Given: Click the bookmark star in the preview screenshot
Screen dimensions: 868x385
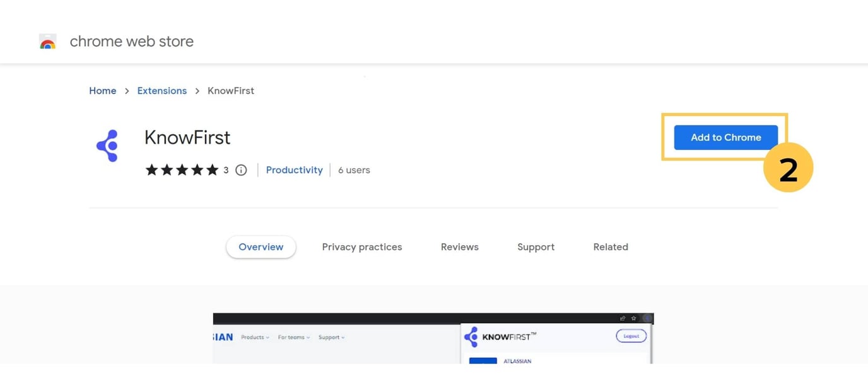Looking at the screenshot, I should [x=634, y=318].
